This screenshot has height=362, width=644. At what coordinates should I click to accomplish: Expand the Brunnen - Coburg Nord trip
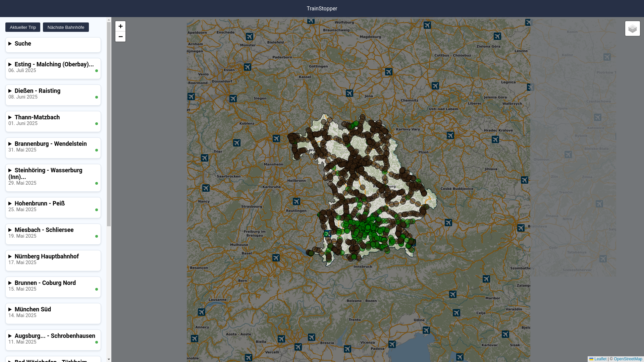point(53,283)
